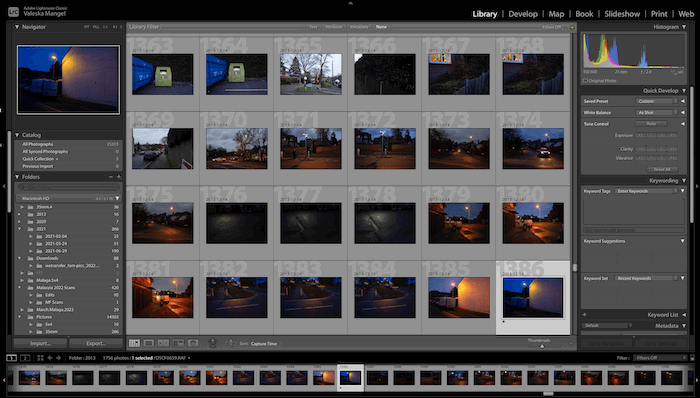Open Compare view in toolbar
Image resolution: width=700 pixels, height=398 pixels.
click(163, 343)
